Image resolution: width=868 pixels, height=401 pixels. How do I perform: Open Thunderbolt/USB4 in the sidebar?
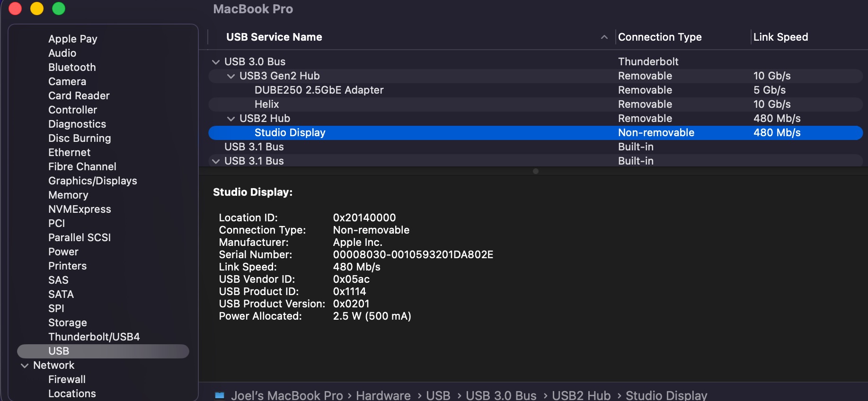94,337
